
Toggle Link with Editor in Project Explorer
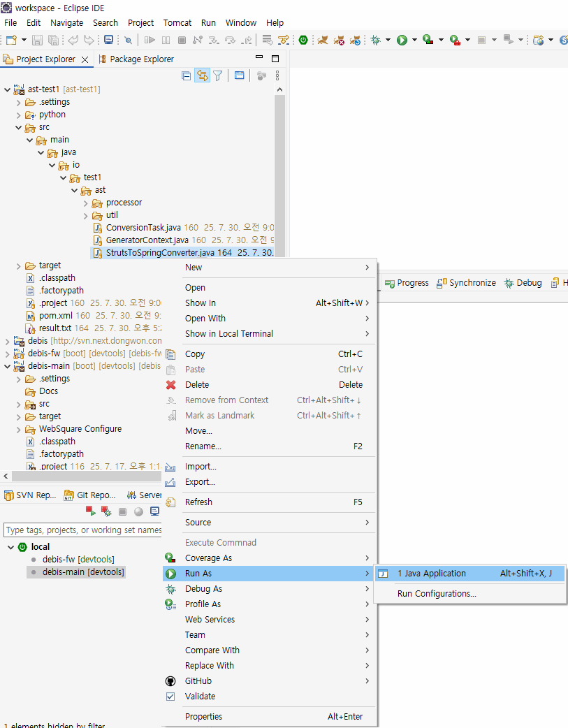click(x=202, y=75)
